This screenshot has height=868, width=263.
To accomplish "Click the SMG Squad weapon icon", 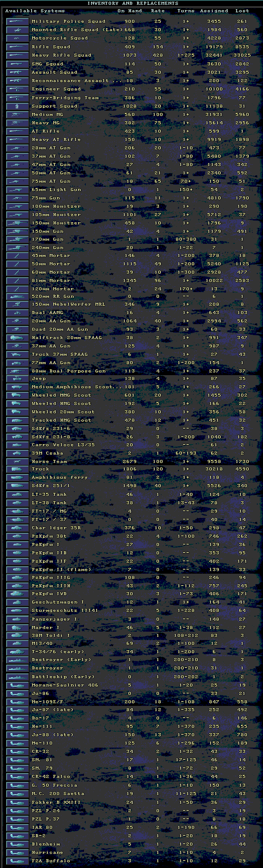I will click(18, 64).
